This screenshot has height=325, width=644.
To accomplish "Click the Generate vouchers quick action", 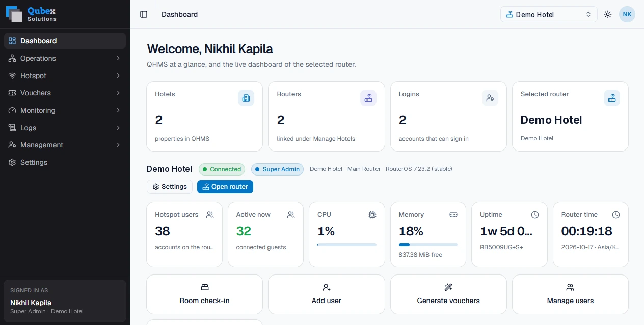I will [x=448, y=294].
